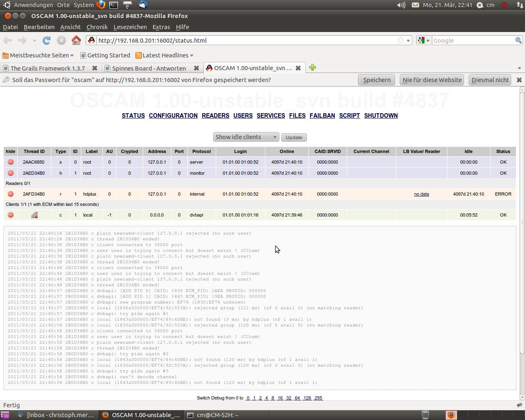This screenshot has height=420, width=525.
Task: Click the Update button
Action: point(294,137)
